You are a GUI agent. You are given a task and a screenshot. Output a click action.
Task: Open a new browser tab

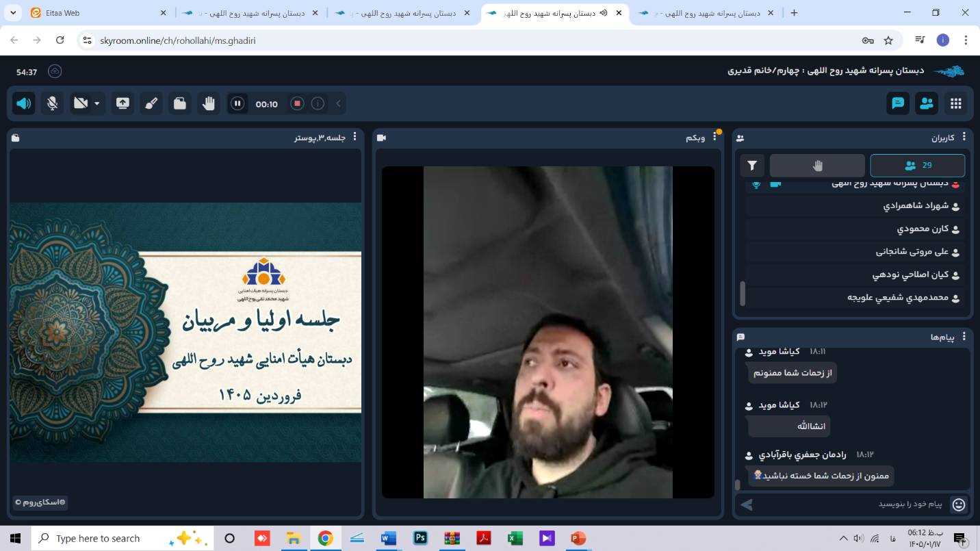pyautogui.click(x=794, y=13)
